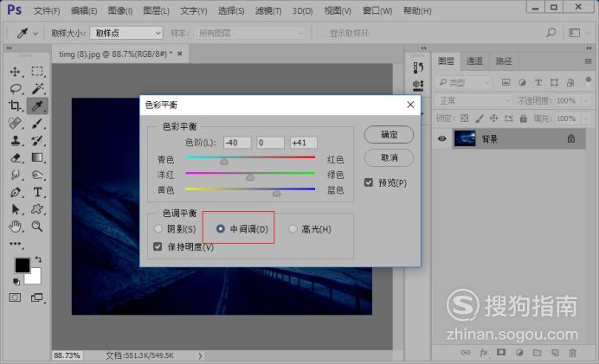The image size is (599, 364).
Task: Hide the 背景 layer eye icon
Action: click(442, 138)
